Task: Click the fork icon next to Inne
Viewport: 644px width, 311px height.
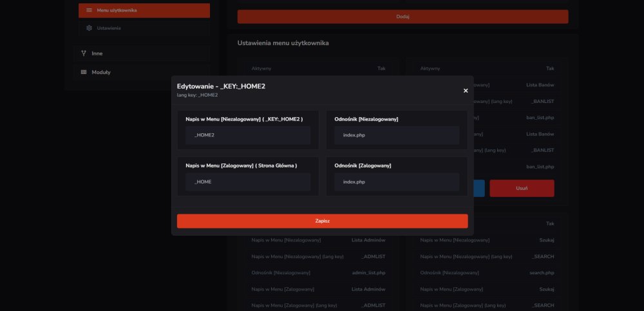Action: coord(84,53)
